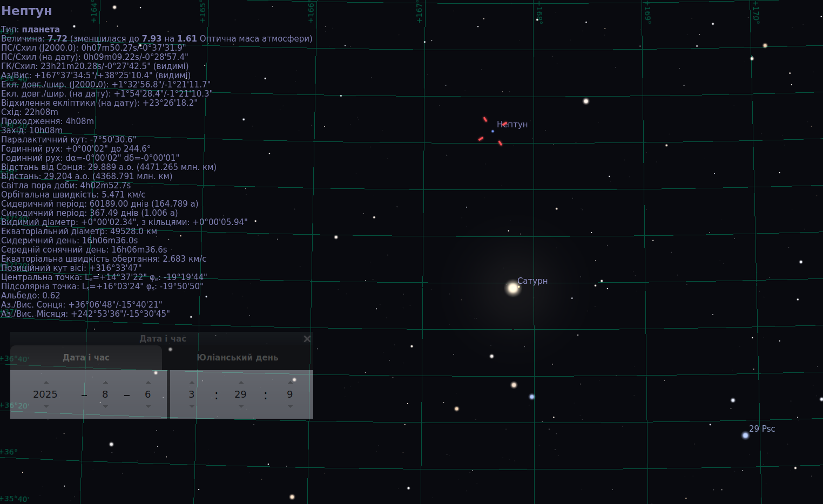Click 'Орбітальна швидкість: 5.471 км/с' line

(73, 194)
